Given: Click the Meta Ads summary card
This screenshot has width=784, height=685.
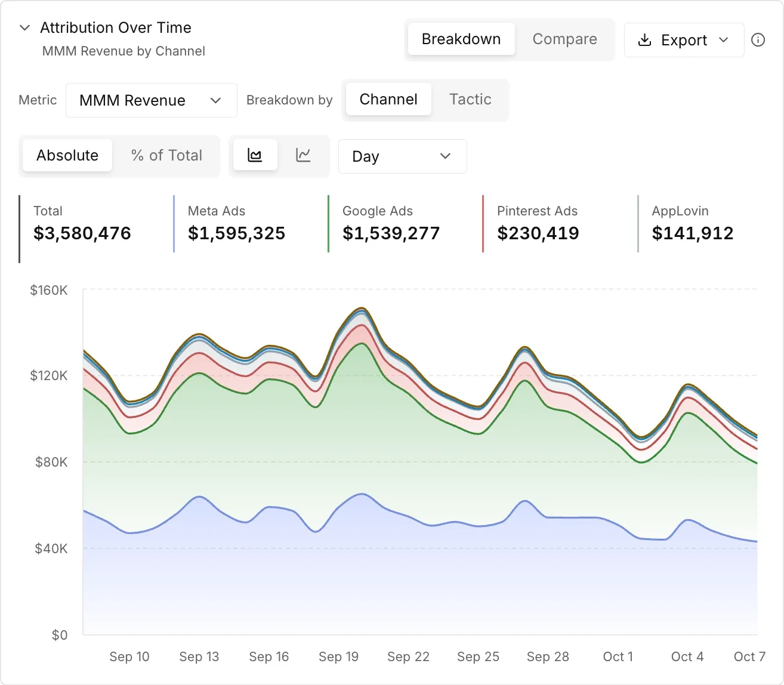Looking at the screenshot, I should point(245,224).
